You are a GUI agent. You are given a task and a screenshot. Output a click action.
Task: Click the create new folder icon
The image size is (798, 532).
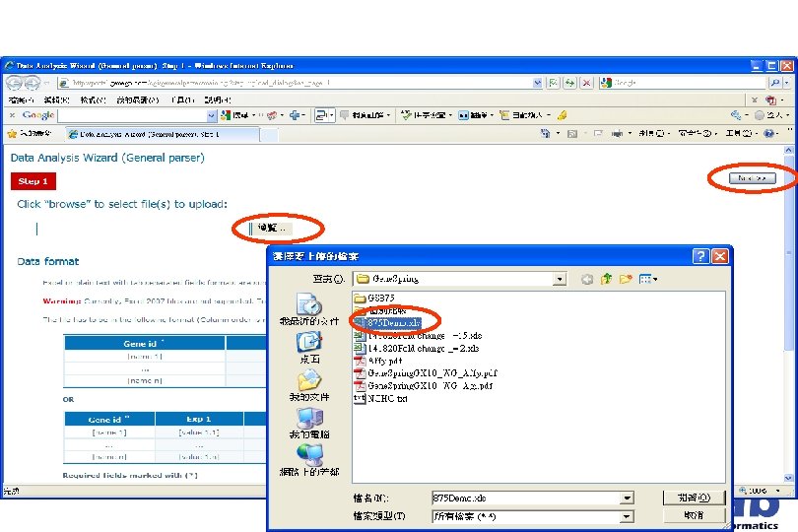coord(626,279)
